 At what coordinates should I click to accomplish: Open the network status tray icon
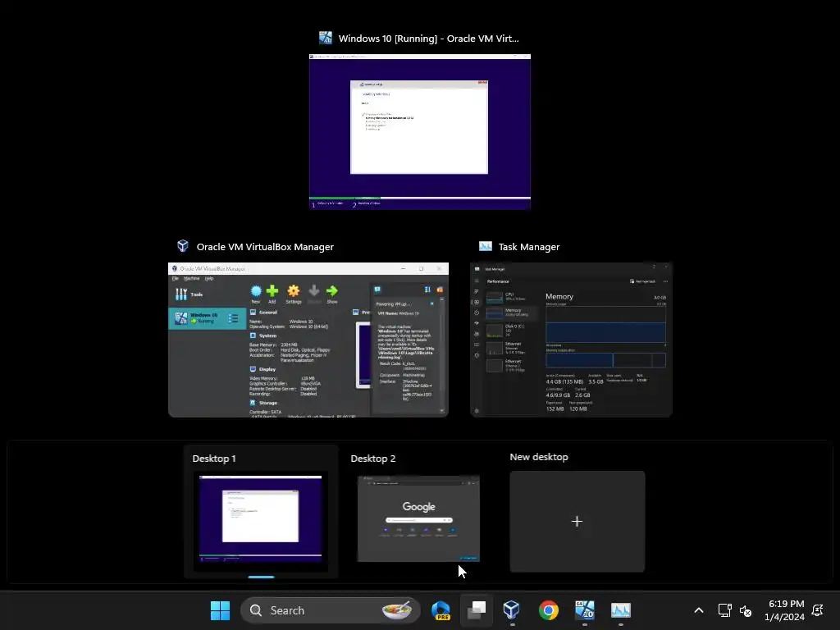[724, 610]
